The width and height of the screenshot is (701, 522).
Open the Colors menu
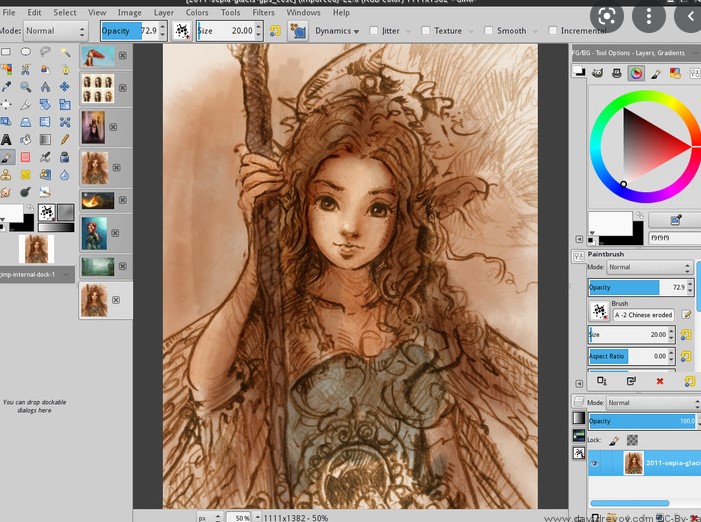(197, 13)
